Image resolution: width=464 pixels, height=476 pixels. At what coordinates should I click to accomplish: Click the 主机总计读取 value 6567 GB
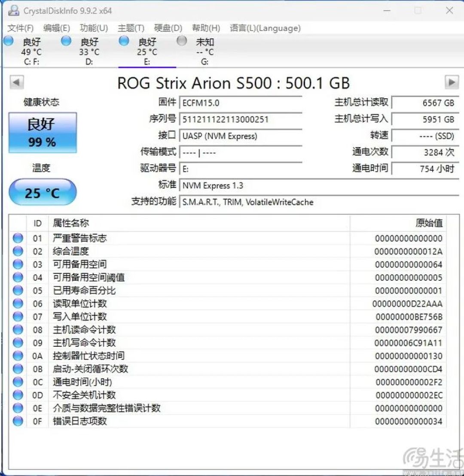[425, 103]
